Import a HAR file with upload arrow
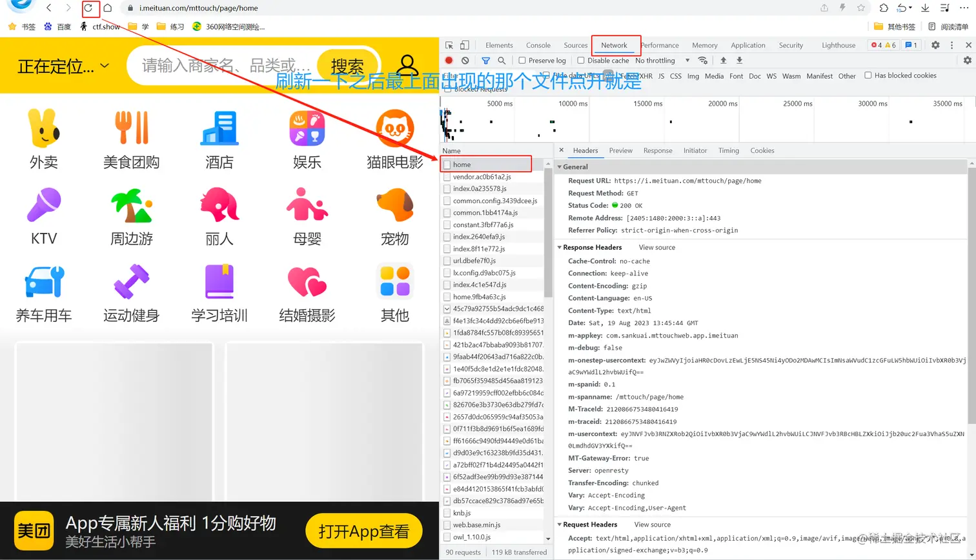976x560 pixels. tap(724, 61)
